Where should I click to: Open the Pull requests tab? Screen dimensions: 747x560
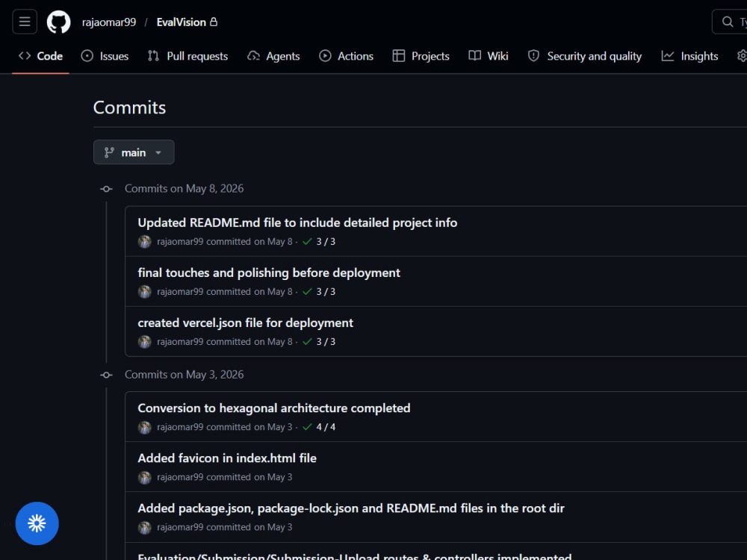tap(187, 56)
